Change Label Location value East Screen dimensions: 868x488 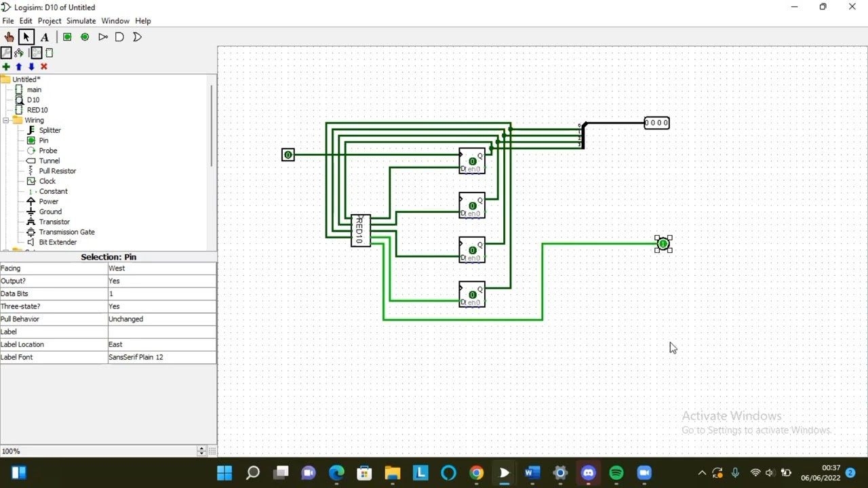[162, 344]
